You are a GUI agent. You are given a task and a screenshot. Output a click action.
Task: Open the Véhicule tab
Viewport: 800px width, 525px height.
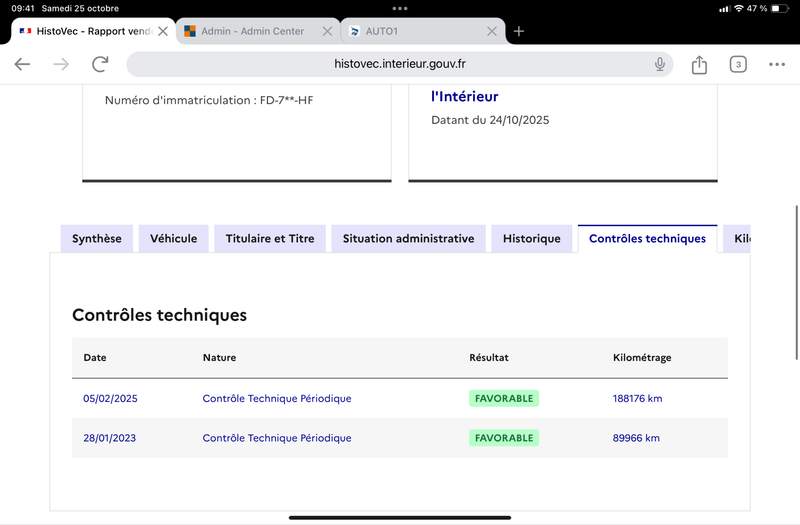(174, 239)
